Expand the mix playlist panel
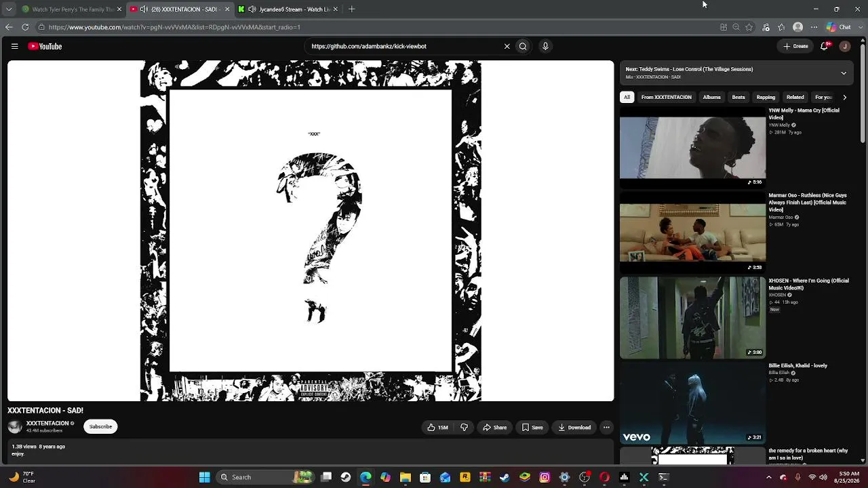 tap(844, 73)
